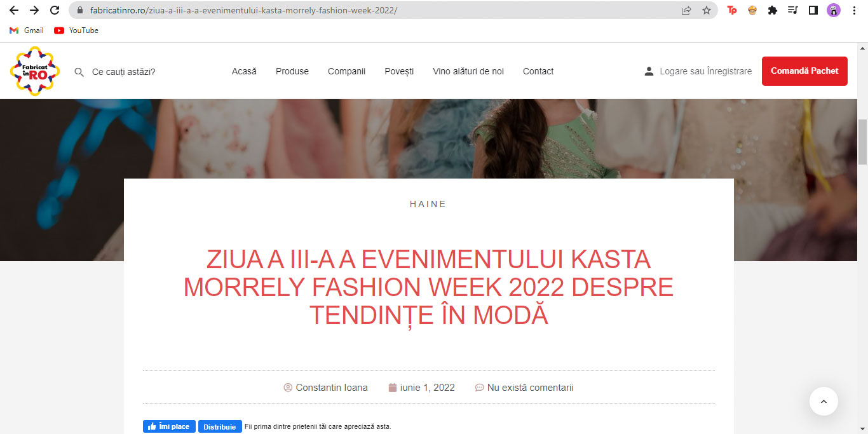868x434 pixels.
Task: Click the article title heading
Action: [428, 287]
